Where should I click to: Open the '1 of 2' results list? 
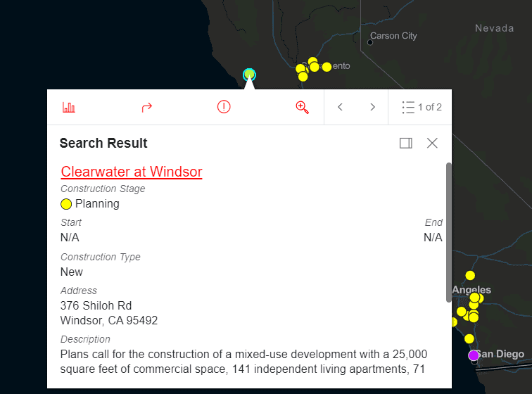422,107
